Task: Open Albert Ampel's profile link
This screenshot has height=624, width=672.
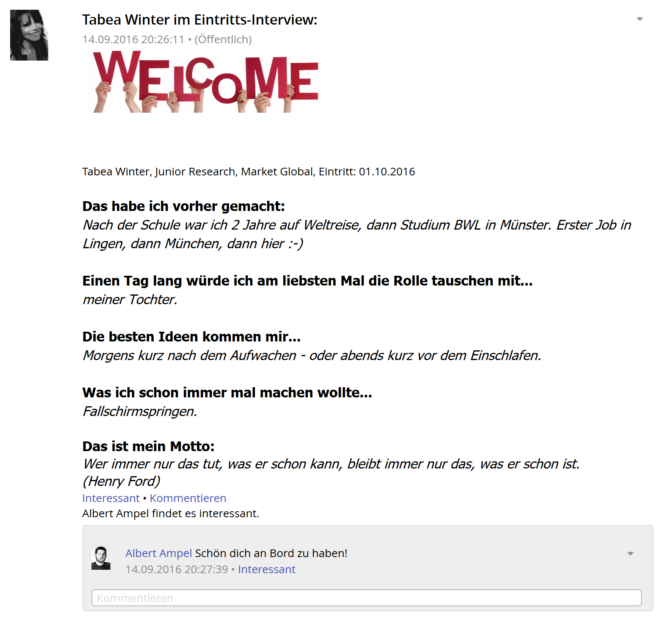Action: (x=159, y=553)
